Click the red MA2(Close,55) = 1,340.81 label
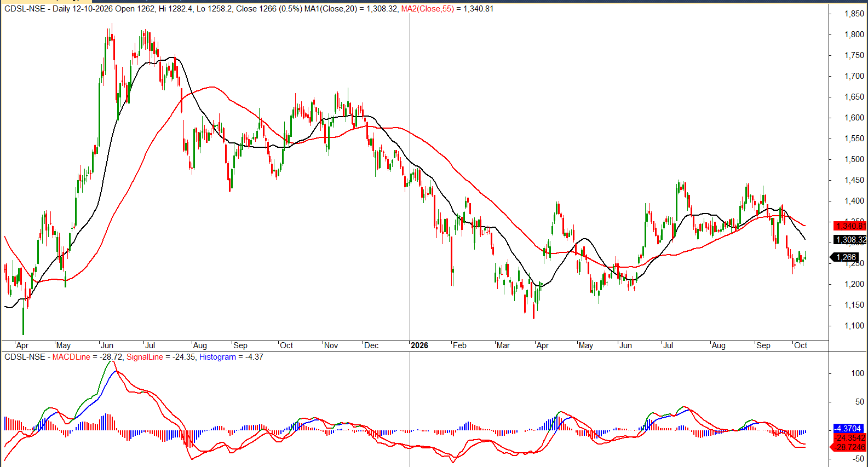868x467 pixels. click(x=447, y=9)
